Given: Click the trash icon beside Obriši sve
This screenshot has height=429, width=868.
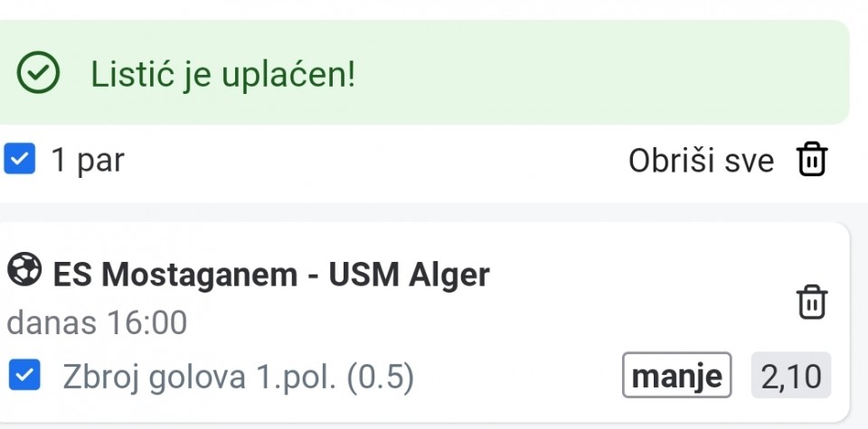Looking at the screenshot, I should click(x=811, y=161).
